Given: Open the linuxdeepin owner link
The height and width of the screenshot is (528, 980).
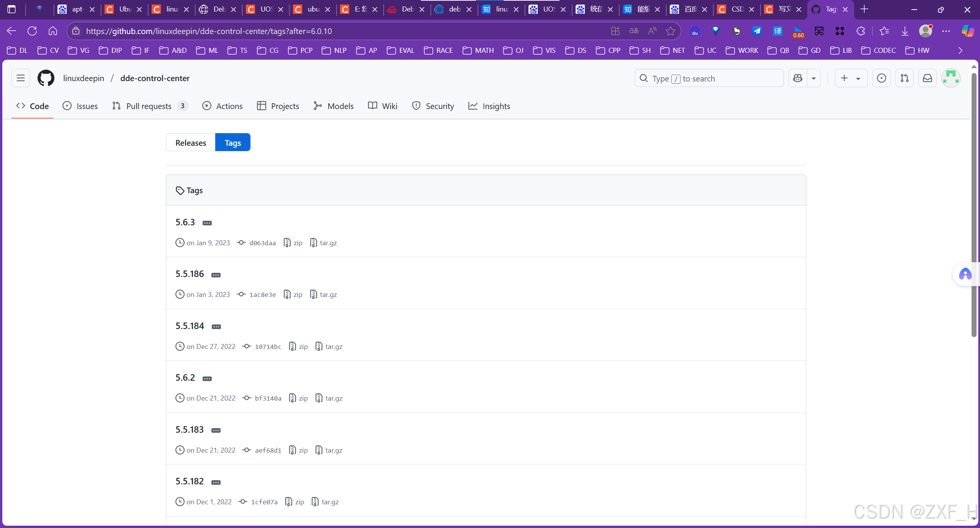Looking at the screenshot, I should (x=83, y=78).
